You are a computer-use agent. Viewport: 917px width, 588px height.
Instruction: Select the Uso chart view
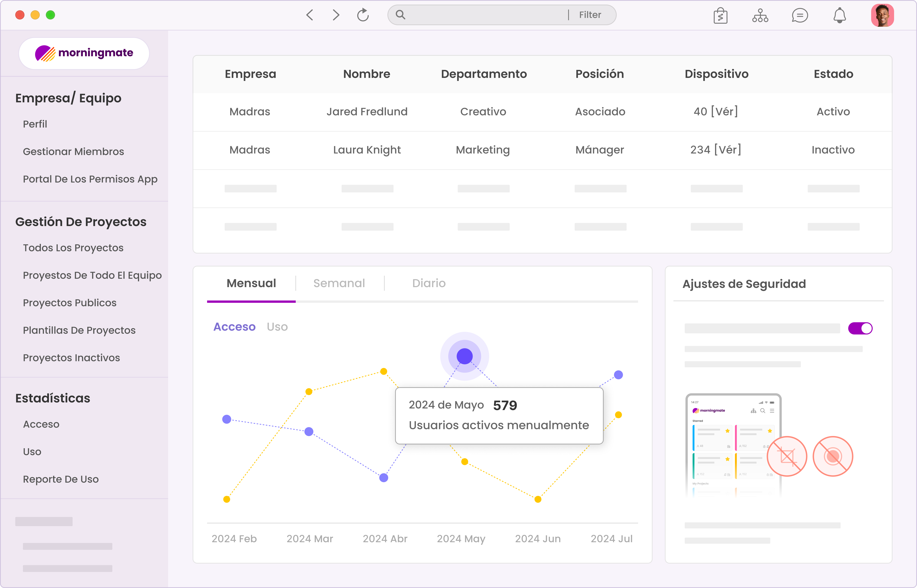click(277, 327)
